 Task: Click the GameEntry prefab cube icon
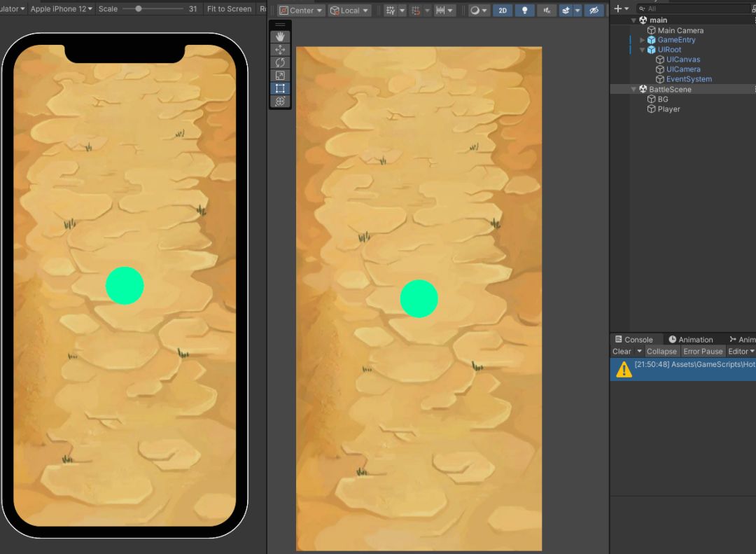point(652,40)
